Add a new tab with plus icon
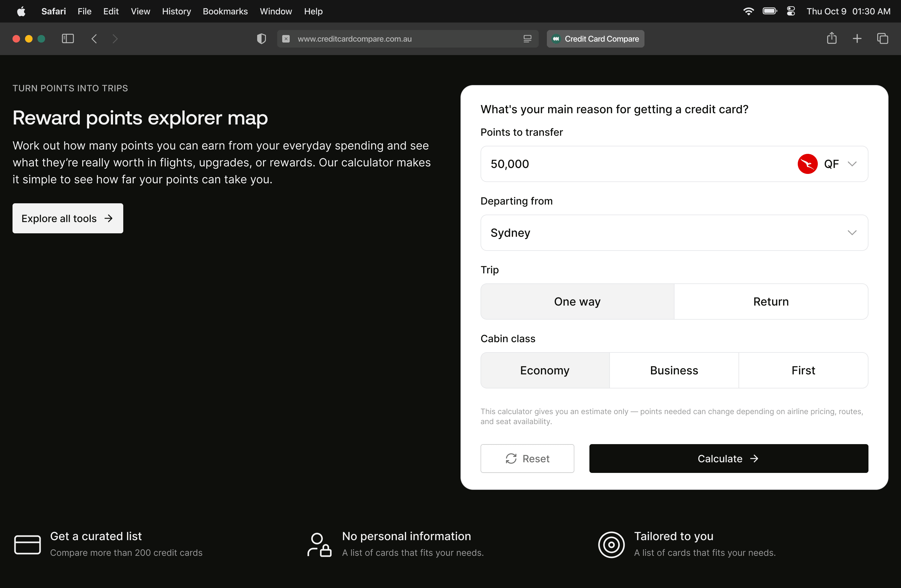This screenshot has width=901, height=588. [x=857, y=38]
